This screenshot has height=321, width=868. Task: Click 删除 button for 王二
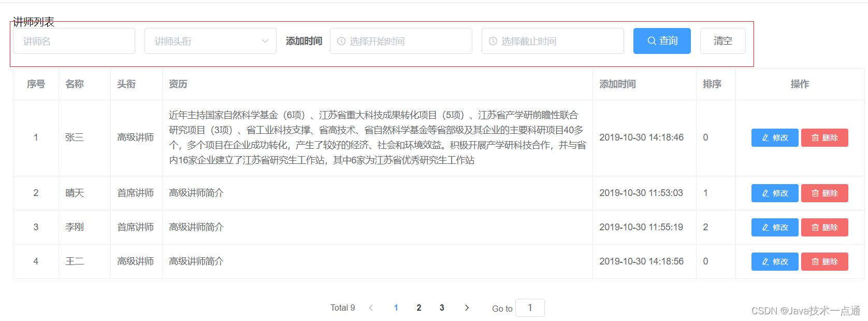pyautogui.click(x=824, y=261)
